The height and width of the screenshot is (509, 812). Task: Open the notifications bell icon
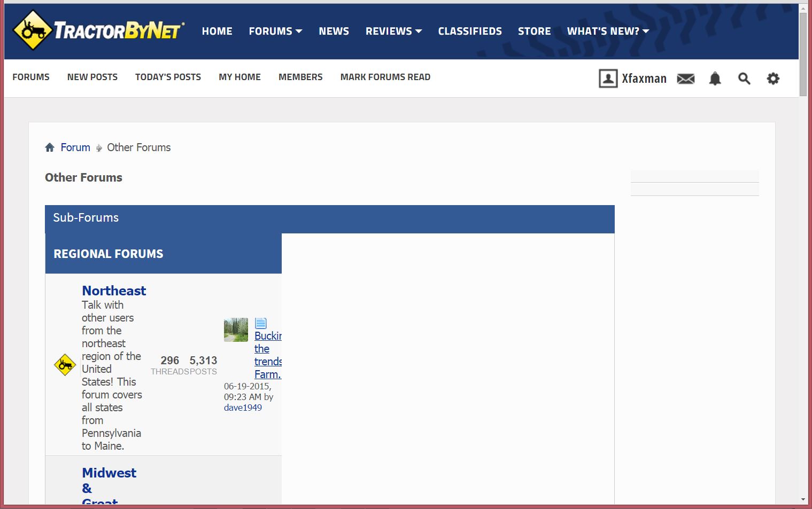click(715, 79)
